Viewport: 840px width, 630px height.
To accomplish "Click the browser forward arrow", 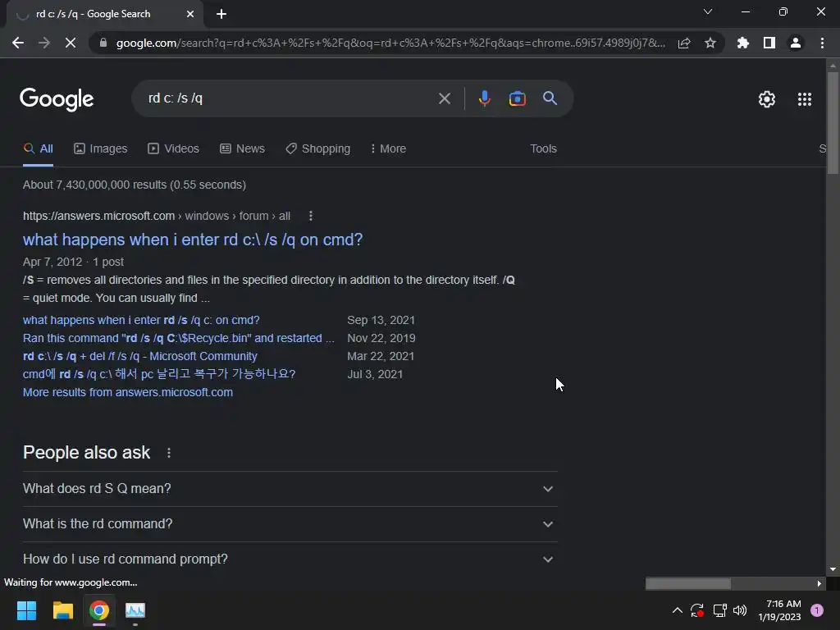I will pos(44,43).
